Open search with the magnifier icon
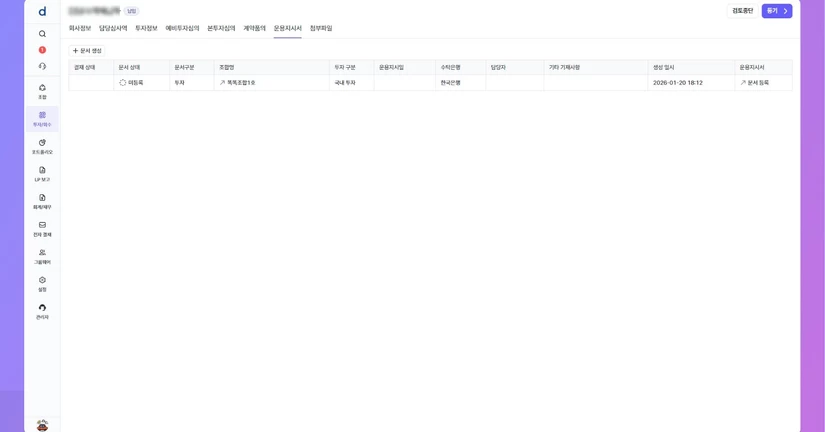The height and width of the screenshot is (432, 825). click(42, 34)
